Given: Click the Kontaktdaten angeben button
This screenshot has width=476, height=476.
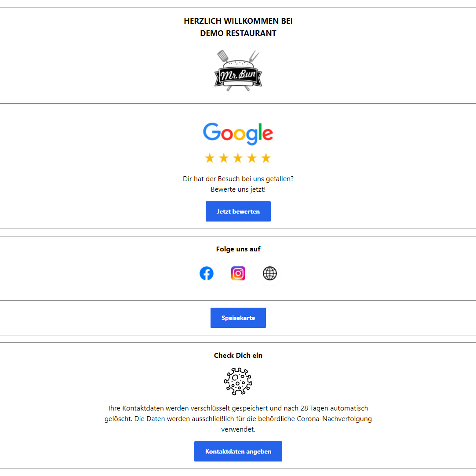Looking at the screenshot, I should 238,451.
